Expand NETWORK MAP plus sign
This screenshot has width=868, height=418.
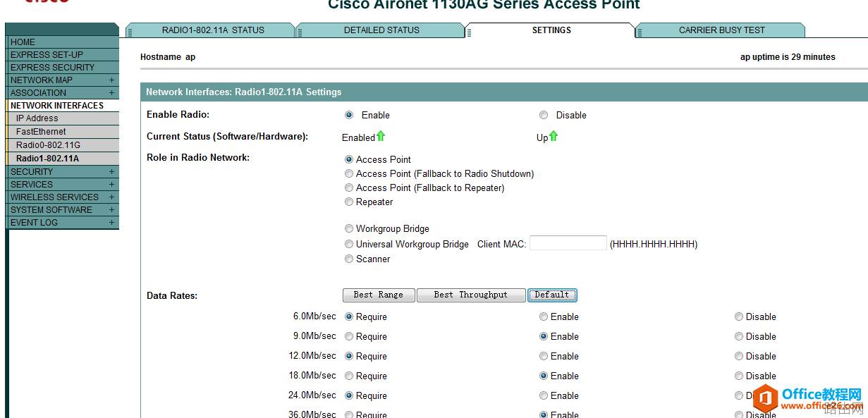[111, 80]
